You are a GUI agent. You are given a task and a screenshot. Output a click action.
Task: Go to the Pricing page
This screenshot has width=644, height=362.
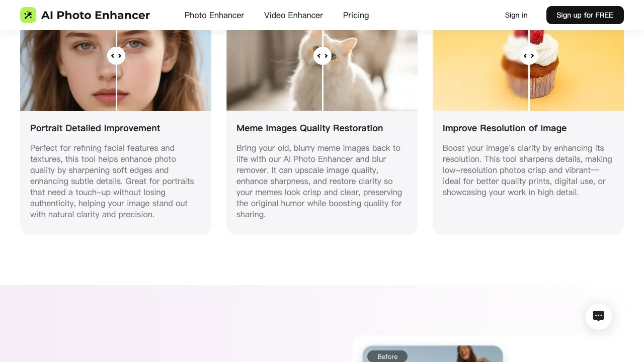tap(356, 15)
